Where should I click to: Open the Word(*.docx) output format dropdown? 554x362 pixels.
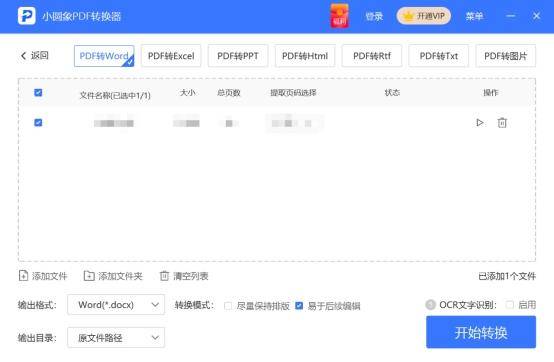[116, 305]
